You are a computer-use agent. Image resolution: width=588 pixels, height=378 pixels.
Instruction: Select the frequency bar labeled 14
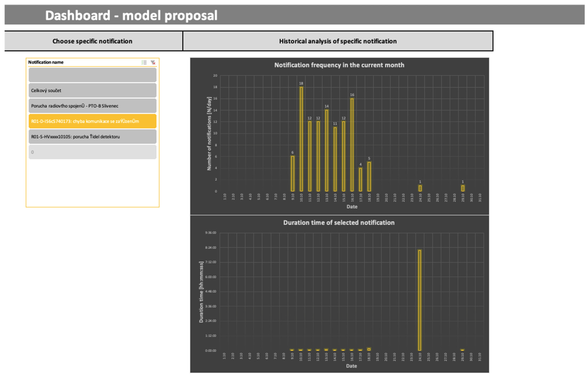[326, 151]
